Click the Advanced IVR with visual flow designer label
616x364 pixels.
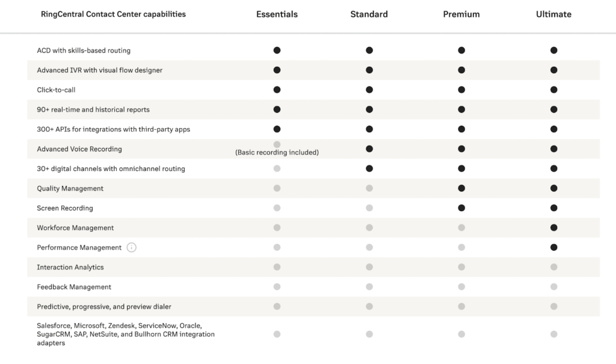(100, 70)
